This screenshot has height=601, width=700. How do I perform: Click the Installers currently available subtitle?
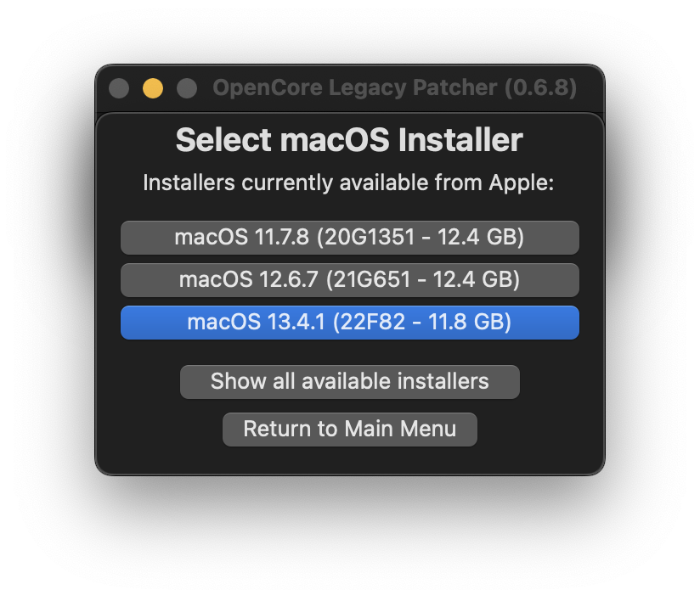point(350,182)
